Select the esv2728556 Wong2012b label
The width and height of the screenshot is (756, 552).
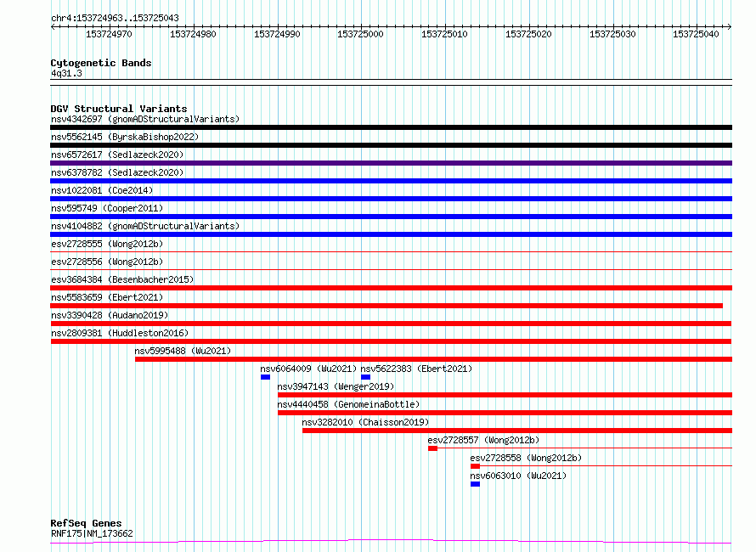107,262
